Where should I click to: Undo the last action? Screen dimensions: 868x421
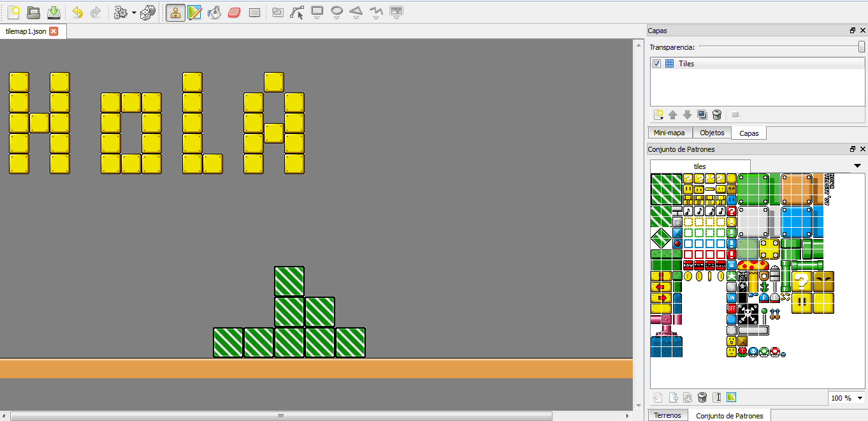click(x=77, y=12)
